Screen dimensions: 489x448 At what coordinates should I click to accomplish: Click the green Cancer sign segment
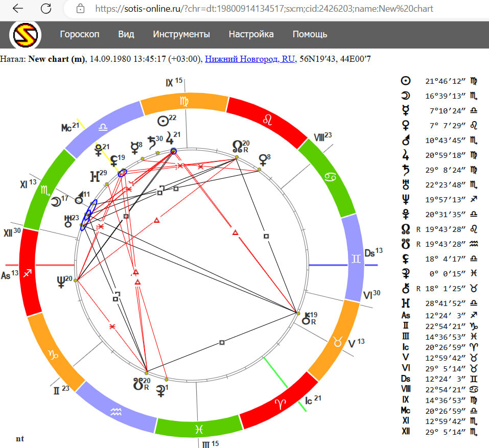330,178
